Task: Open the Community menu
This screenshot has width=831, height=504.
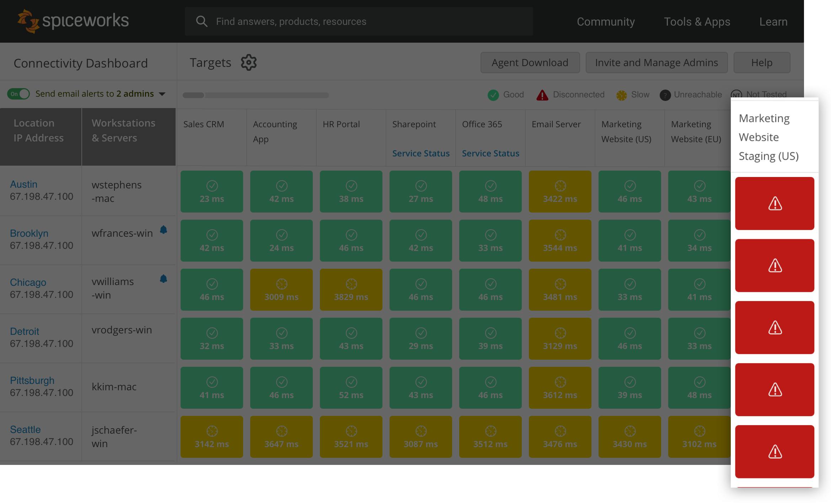Action: (x=606, y=21)
